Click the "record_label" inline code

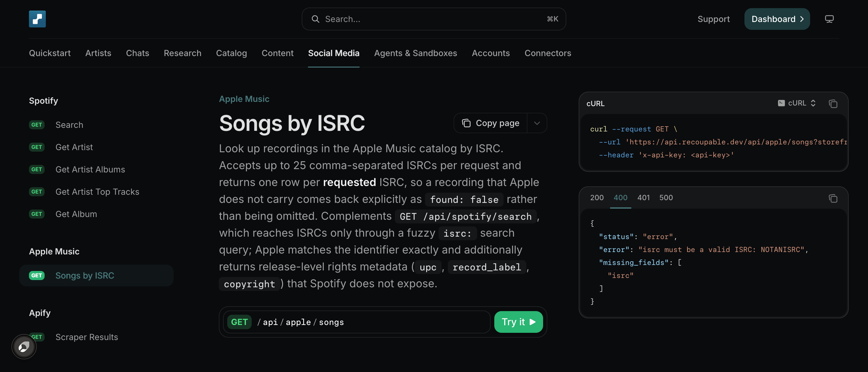click(x=486, y=267)
